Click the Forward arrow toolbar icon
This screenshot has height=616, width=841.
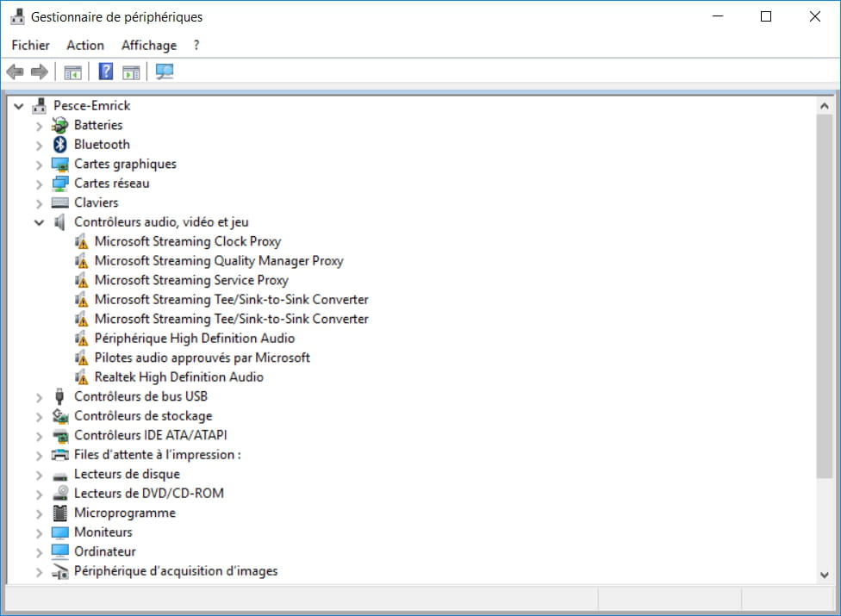click(39, 72)
